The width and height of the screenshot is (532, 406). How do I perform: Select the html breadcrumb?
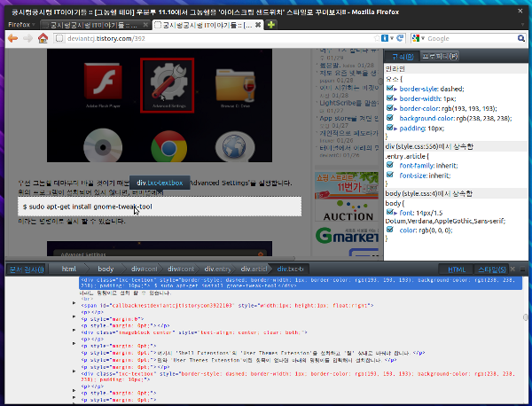pos(69,269)
